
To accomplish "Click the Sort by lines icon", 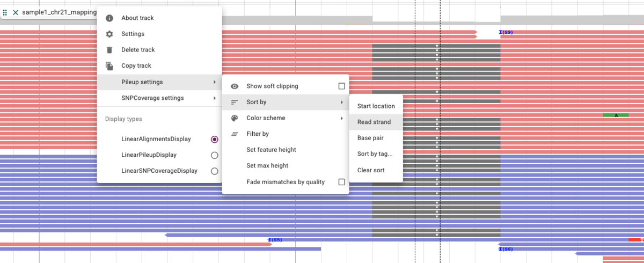I will [x=235, y=102].
